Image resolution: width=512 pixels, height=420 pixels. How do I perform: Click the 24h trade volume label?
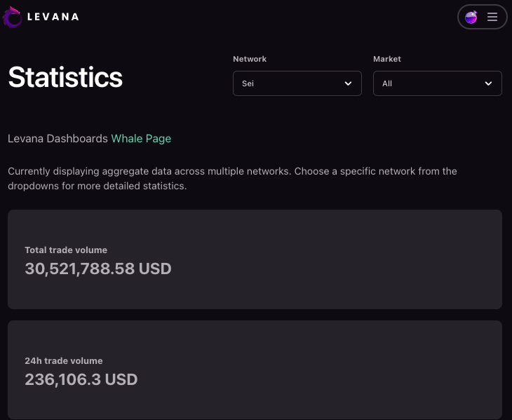click(63, 361)
